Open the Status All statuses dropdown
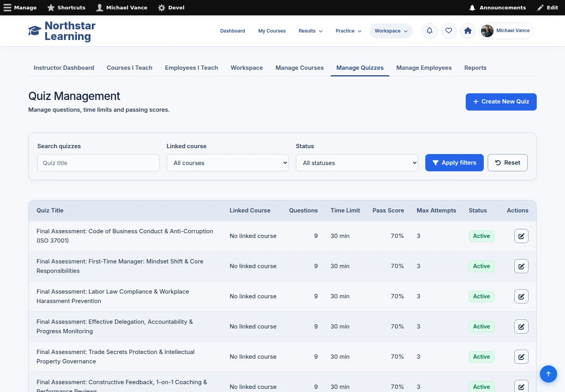 point(357,163)
